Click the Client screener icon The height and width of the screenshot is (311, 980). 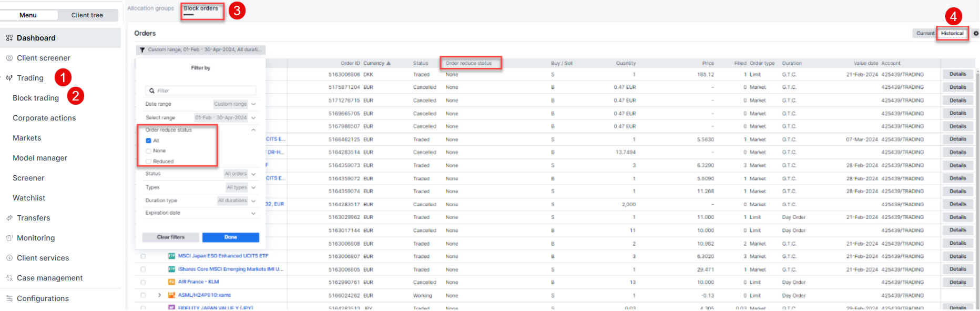coord(9,58)
